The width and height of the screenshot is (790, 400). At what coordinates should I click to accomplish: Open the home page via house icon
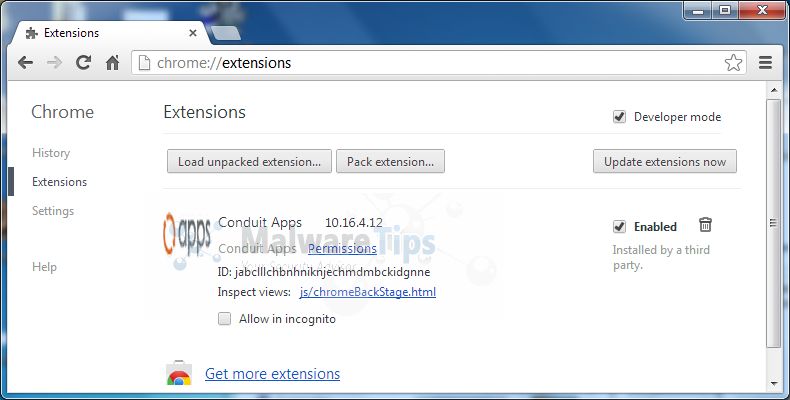point(112,63)
